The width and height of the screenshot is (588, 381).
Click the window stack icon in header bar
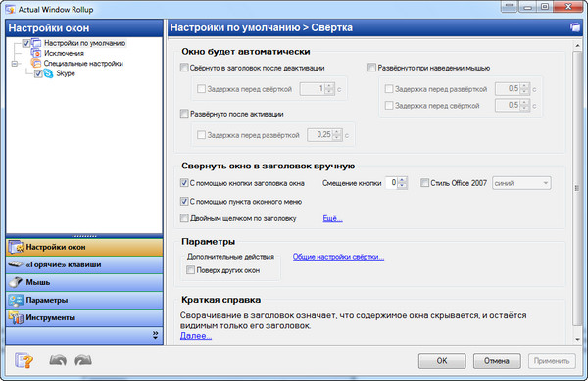pyautogui.click(x=575, y=27)
